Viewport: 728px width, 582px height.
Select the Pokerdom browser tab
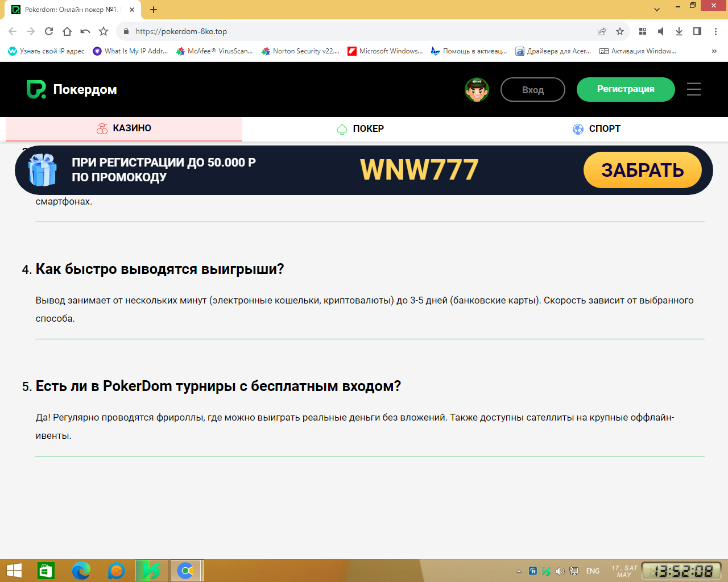tap(74, 10)
